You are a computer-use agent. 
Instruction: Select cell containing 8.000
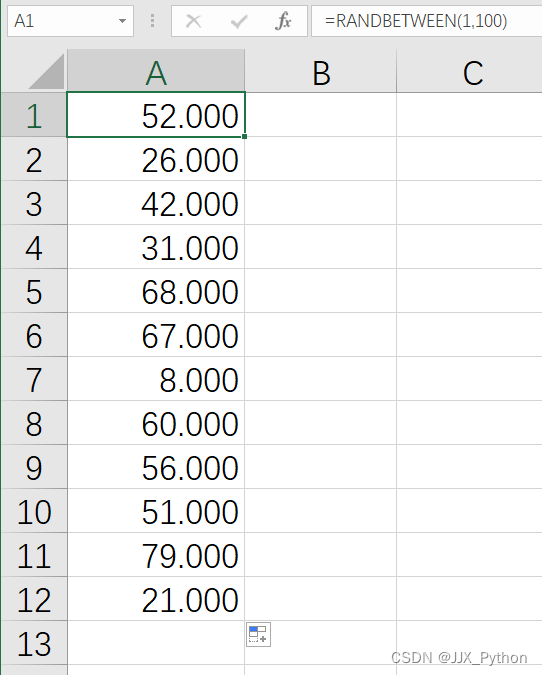coord(156,378)
